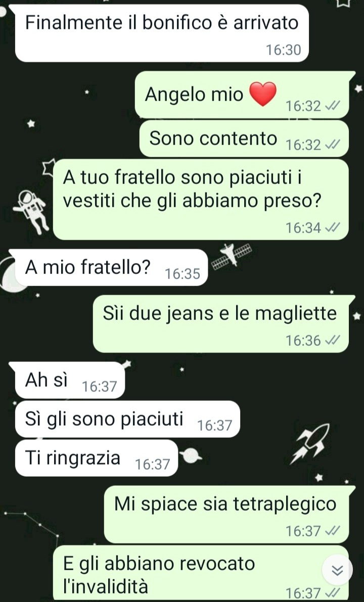Tap double checkmarks on 'Sono contento' message
The height and width of the screenshot is (602, 364).
coord(332,145)
